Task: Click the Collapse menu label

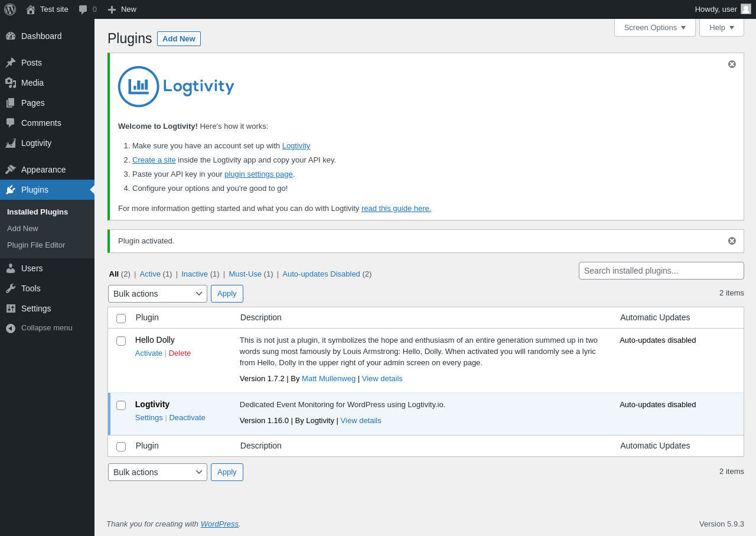Action: tap(47, 328)
